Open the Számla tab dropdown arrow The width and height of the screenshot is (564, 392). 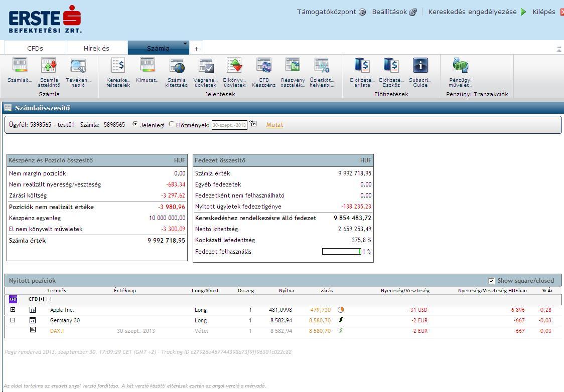(x=185, y=44)
